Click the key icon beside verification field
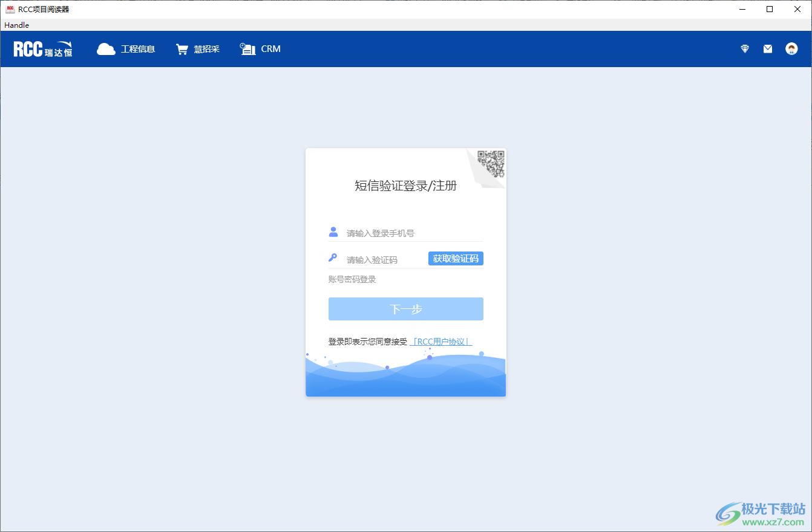 [x=333, y=257]
